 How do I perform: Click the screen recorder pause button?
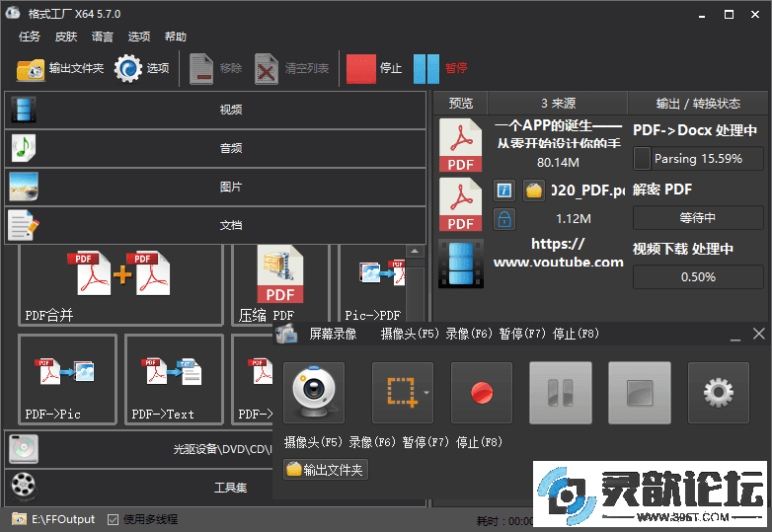(x=561, y=393)
